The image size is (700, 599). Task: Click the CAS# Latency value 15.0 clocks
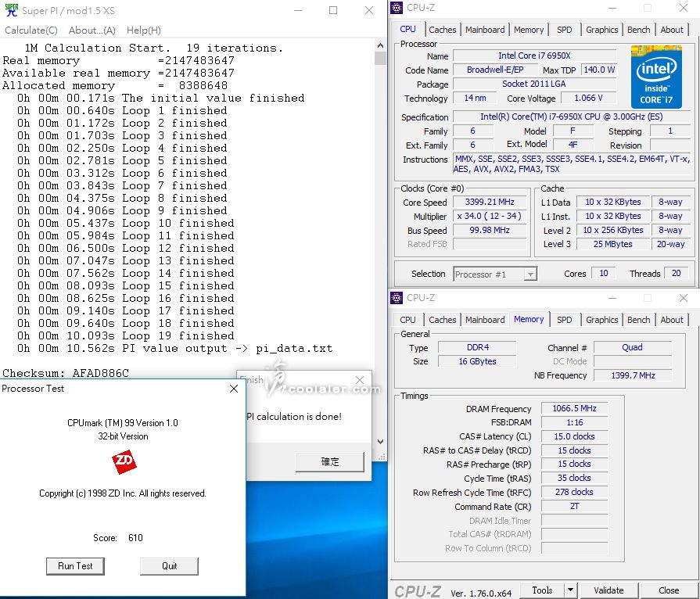(574, 436)
